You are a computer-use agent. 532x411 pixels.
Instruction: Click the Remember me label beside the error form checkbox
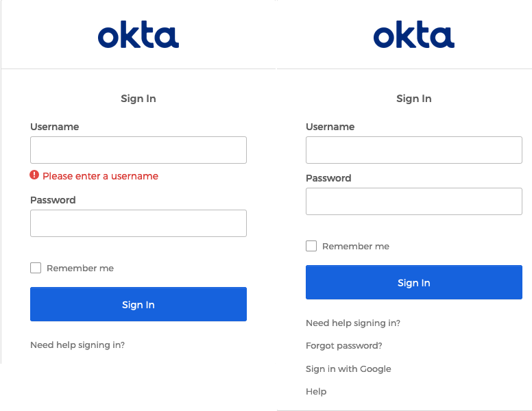80,269
